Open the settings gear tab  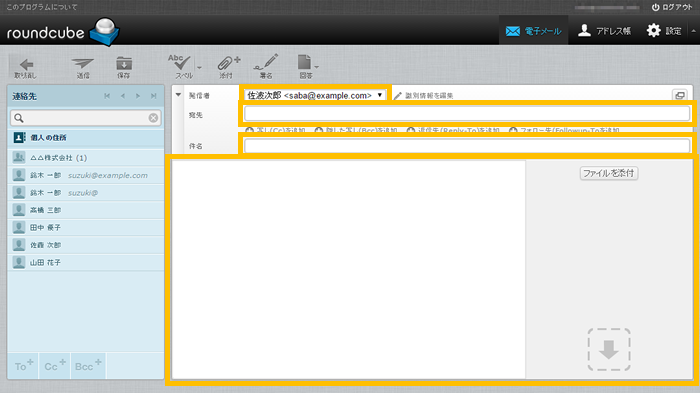pos(664,31)
